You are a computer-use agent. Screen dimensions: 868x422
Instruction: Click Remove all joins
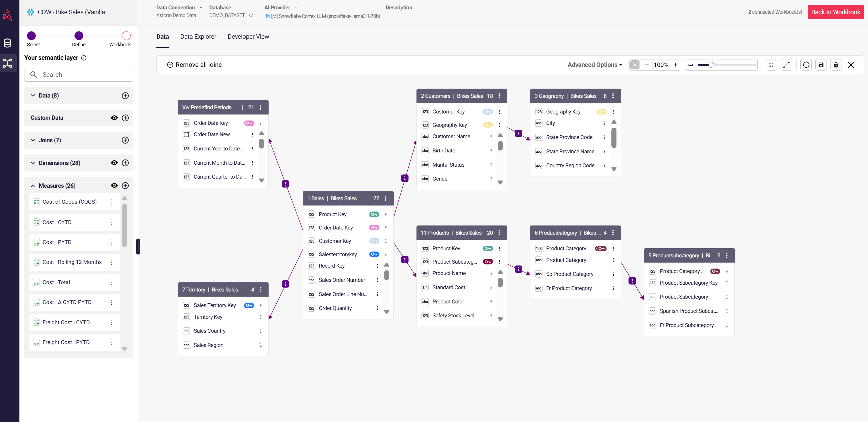pyautogui.click(x=194, y=65)
